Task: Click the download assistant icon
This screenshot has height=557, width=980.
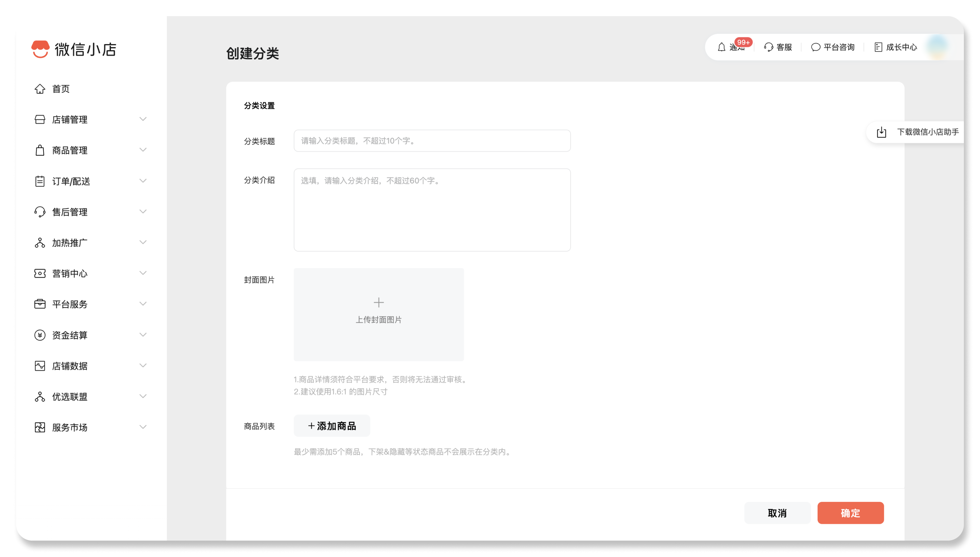Action: click(x=882, y=132)
